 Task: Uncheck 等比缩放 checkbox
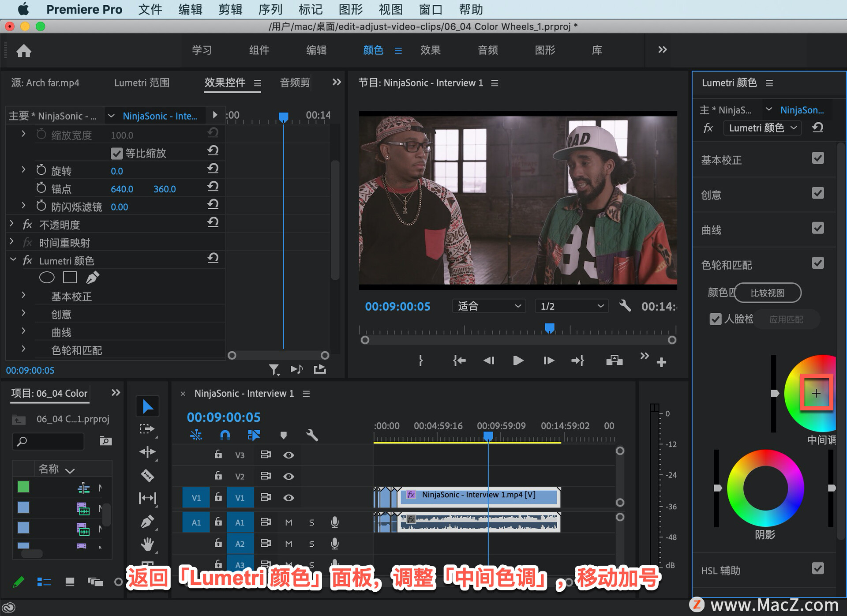click(x=116, y=154)
